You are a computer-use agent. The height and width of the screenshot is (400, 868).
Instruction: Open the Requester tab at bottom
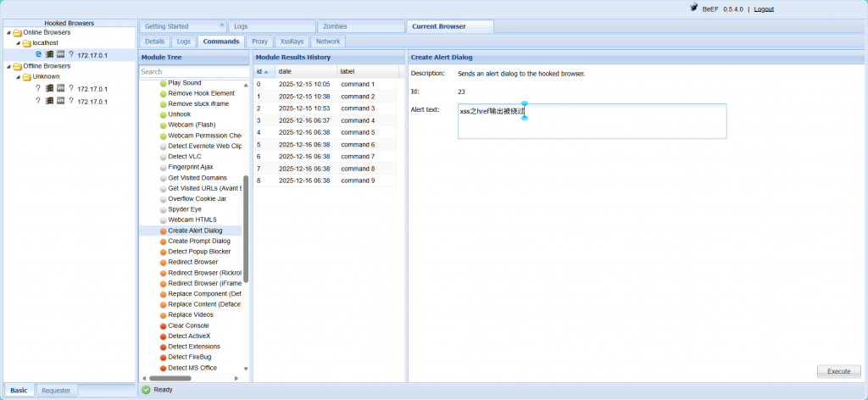click(57, 390)
